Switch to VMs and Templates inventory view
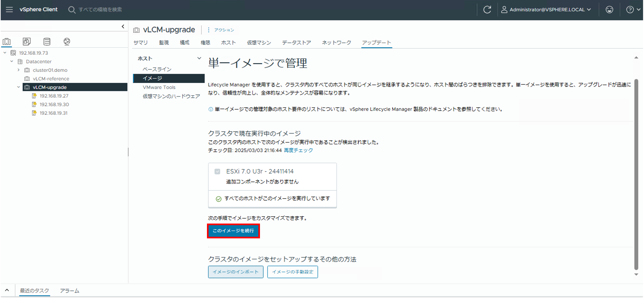This screenshot has height=299, width=644. pyautogui.click(x=26, y=41)
